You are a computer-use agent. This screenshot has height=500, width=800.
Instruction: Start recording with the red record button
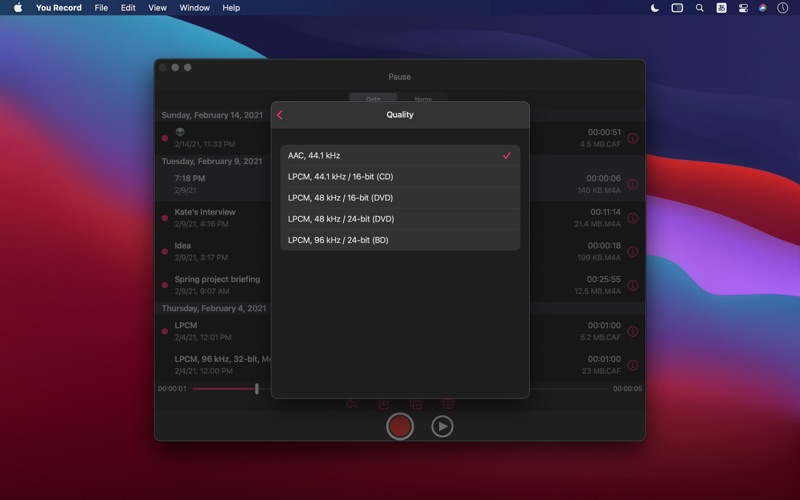pyautogui.click(x=400, y=426)
